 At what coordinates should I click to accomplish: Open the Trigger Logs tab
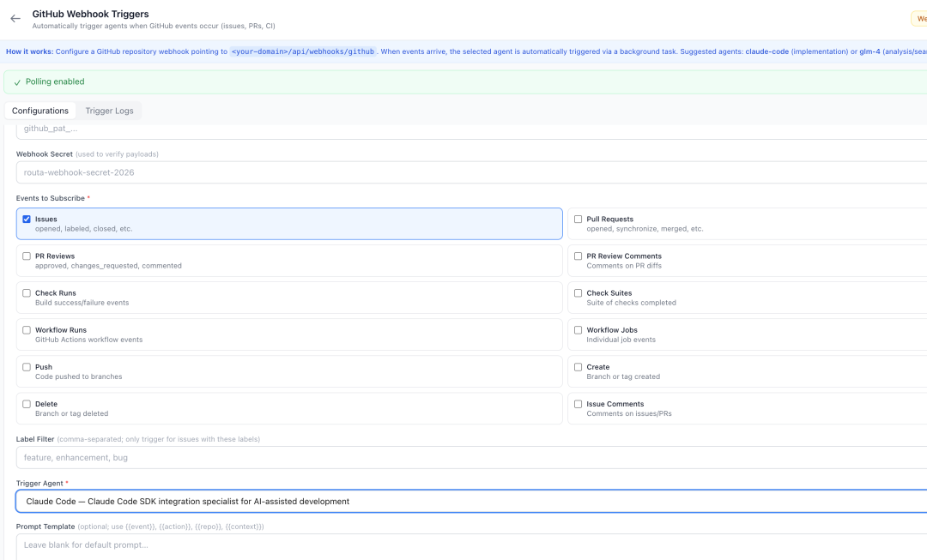tap(109, 111)
